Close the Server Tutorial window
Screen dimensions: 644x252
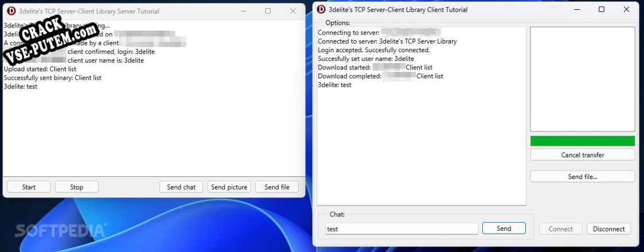pos(293,11)
